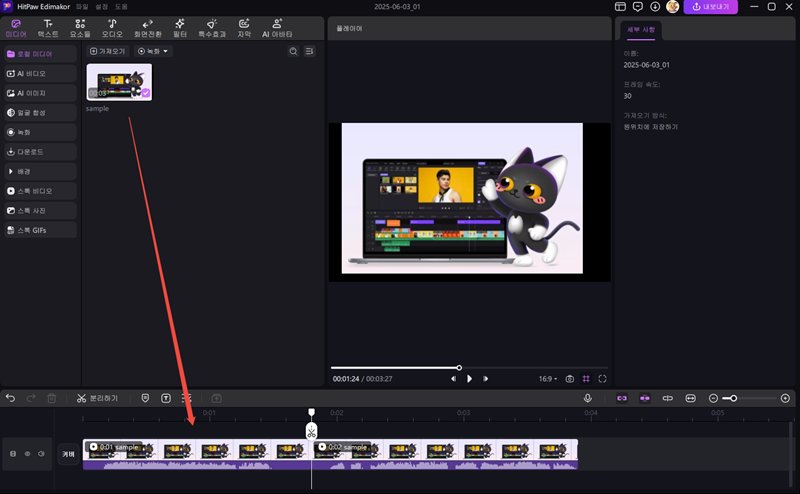This screenshot has width=800, height=494.
Task: Click the voiceover microphone icon
Action: [x=588, y=398]
